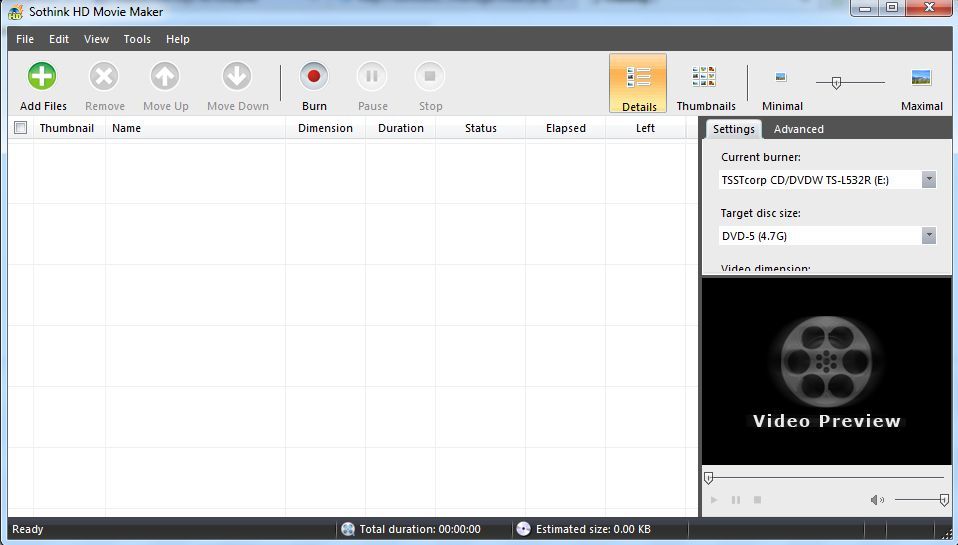This screenshot has width=958, height=545.
Task: Click the 'Current burner:' label
Action: click(761, 157)
